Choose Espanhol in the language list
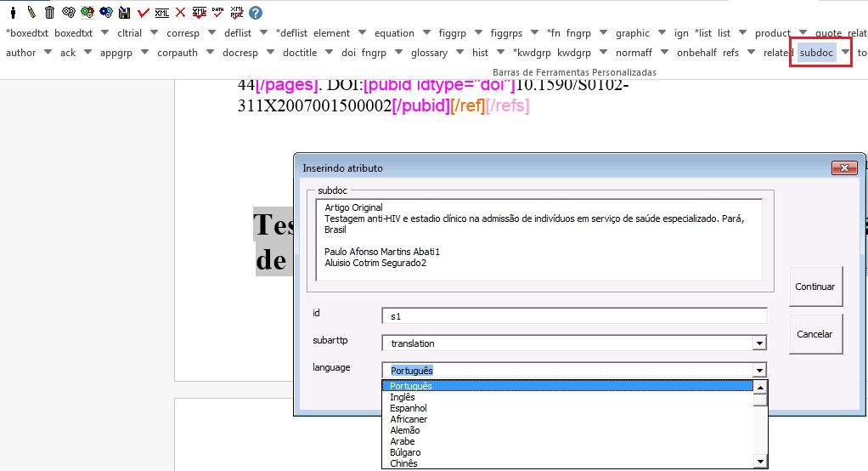 pos(408,408)
